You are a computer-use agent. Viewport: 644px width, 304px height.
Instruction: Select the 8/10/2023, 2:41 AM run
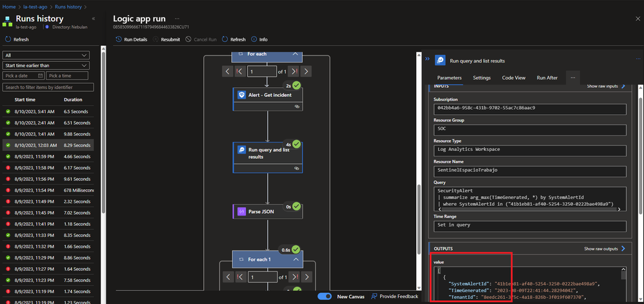point(48,123)
